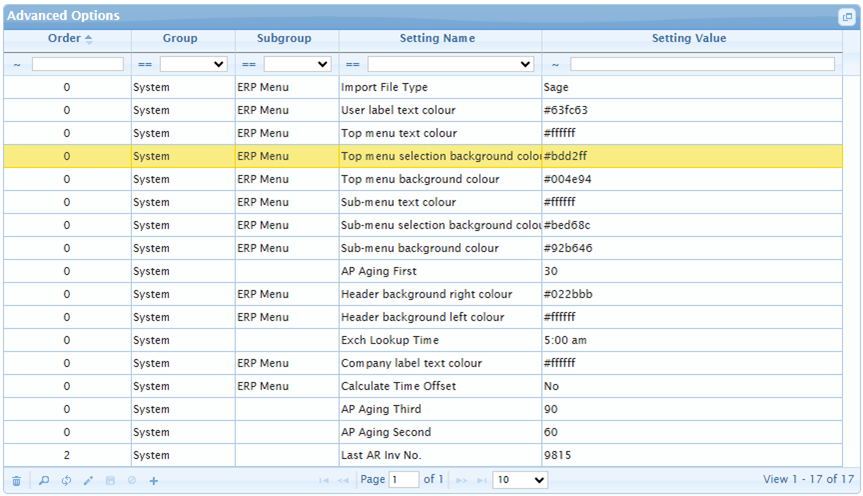
Task: Click the trash delete icon in footer
Action: click(x=16, y=481)
